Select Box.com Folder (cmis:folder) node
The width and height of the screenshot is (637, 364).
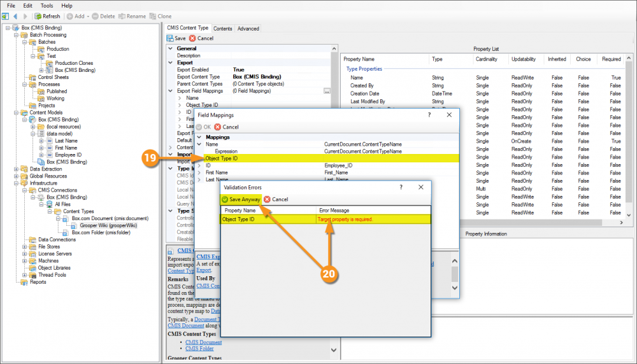tap(101, 232)
